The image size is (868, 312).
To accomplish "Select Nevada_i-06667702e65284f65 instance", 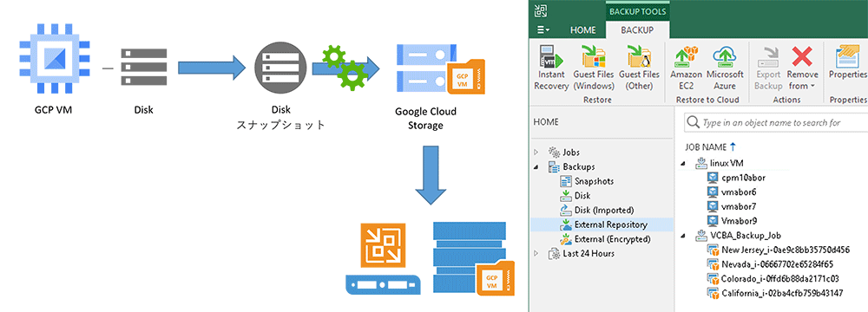I will (x=777, y=263).
